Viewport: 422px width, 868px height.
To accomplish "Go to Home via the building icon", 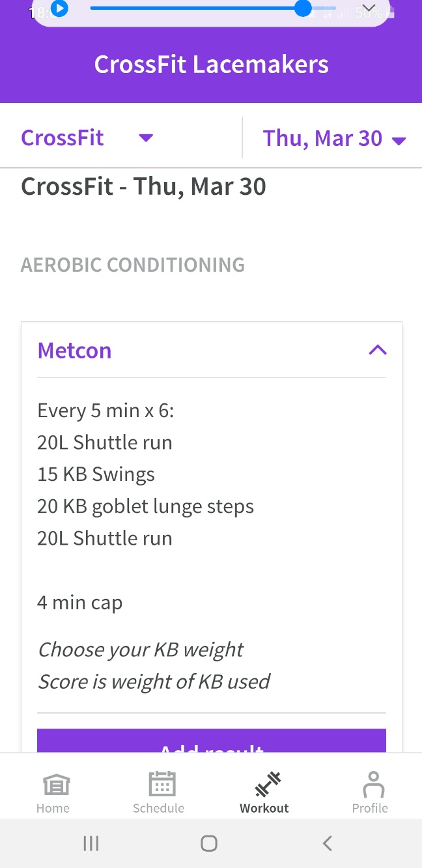I will (x=56, y=786).
